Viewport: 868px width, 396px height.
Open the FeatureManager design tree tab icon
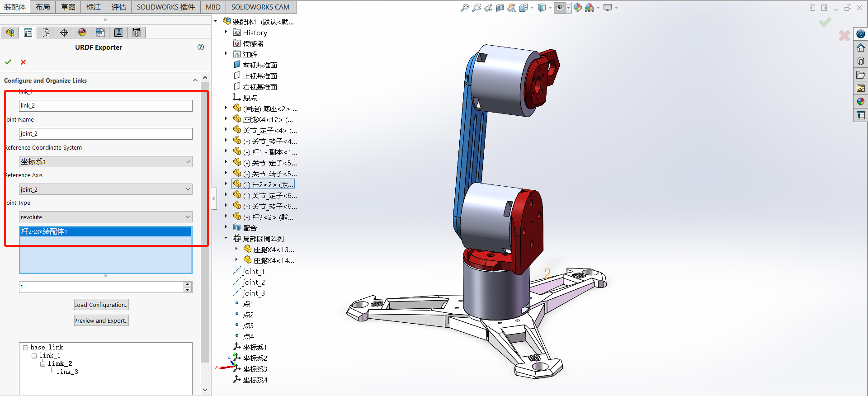[10, 33]
